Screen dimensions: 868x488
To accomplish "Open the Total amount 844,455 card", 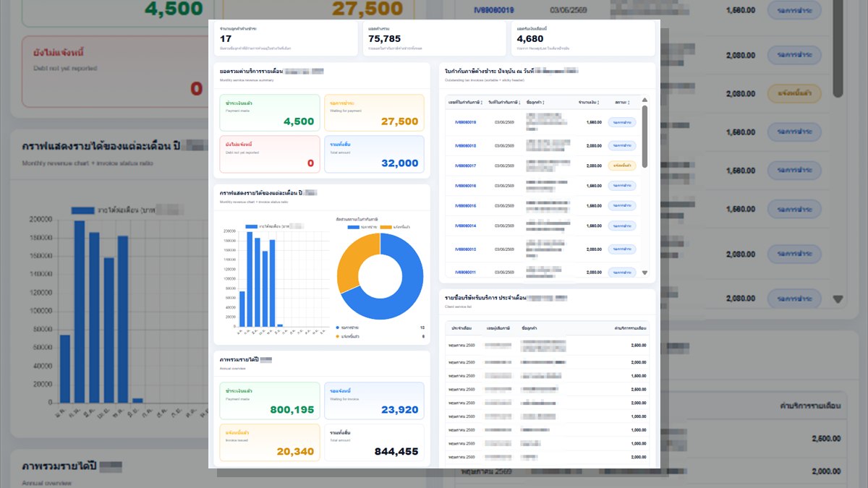I will pyautogui.click(x=374, y=442).
